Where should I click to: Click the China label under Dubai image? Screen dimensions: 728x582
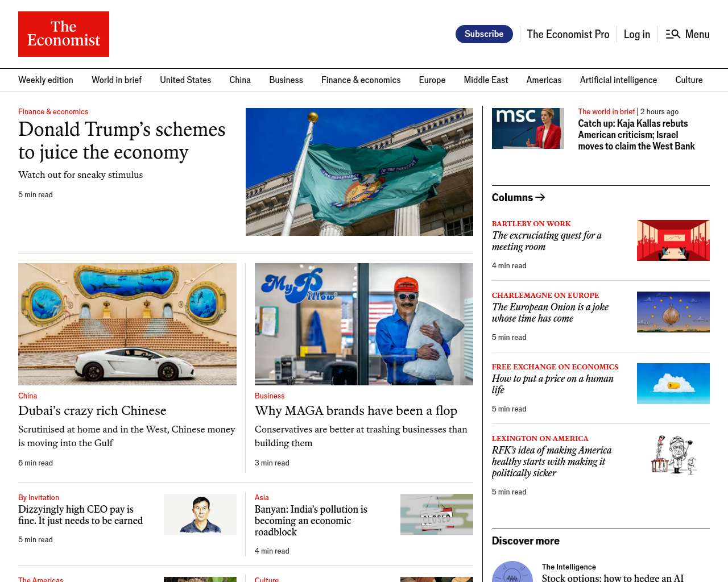tap(27, 396)
